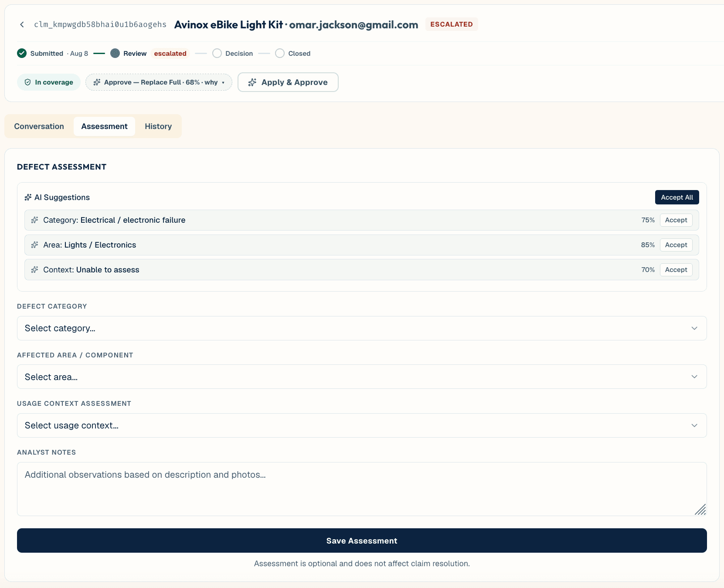
Task: Click the Closed step circle
Action: coord(280,53)
